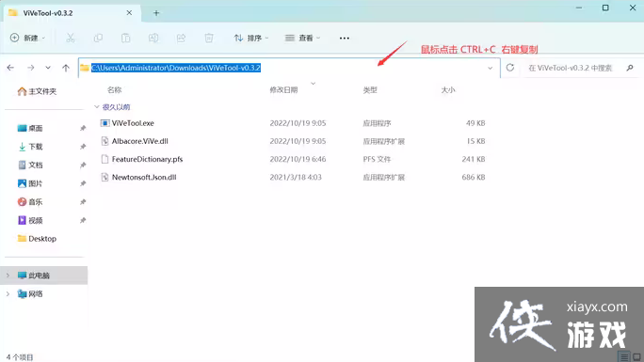Select the Newtonsoft.Json.dll file
The height and width of the screenshot is (362, 644).
pyautogui.click(x=144, y=177)
